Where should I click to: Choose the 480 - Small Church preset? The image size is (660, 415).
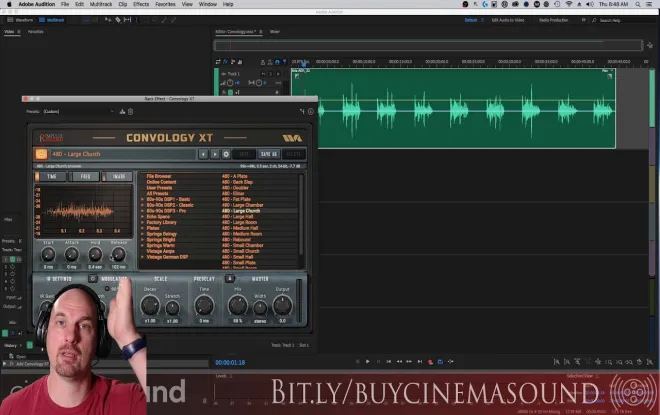click(x=240, y=251)
